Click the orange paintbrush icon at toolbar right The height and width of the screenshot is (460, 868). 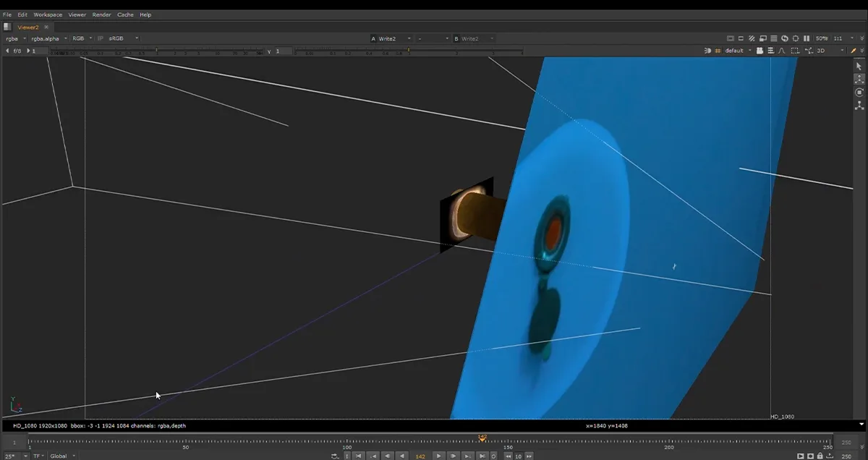[854, 51]
